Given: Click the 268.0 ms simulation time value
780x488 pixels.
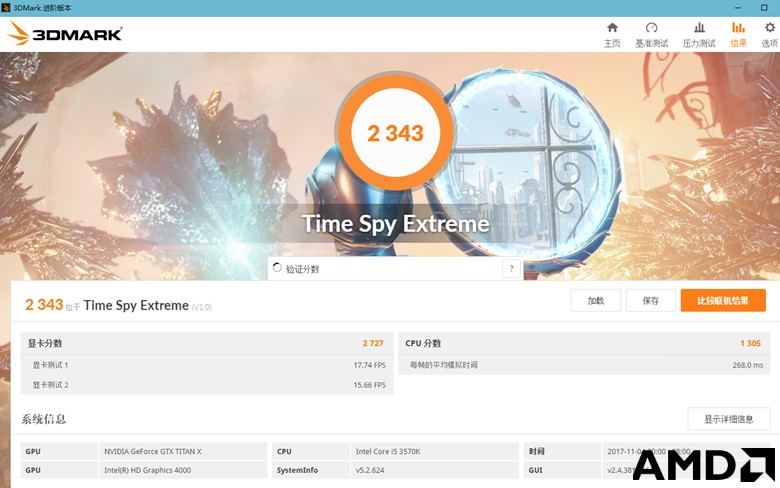Looking at the screenshot, I should pos(748,365).
